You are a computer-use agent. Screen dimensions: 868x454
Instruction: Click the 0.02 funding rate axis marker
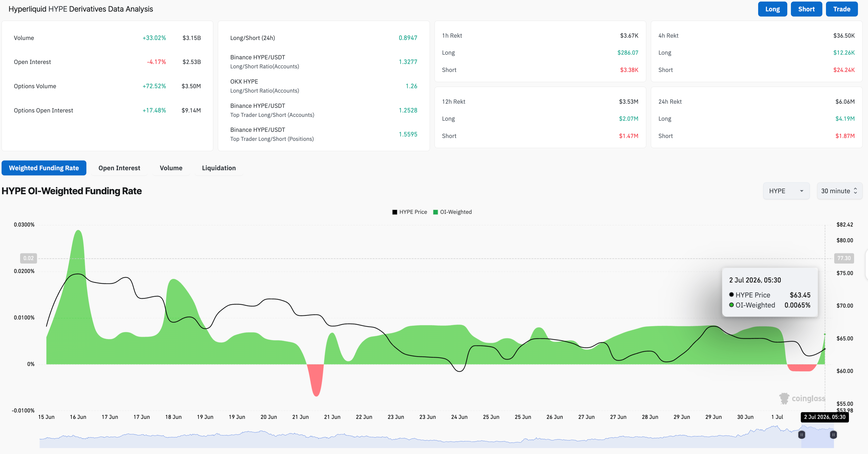[29, 258]
